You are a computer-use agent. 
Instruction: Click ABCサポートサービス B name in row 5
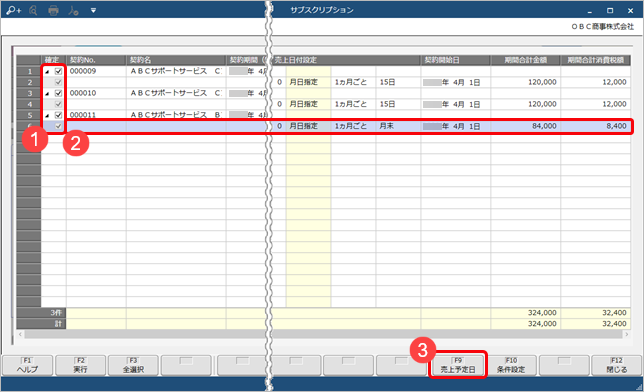176,115
